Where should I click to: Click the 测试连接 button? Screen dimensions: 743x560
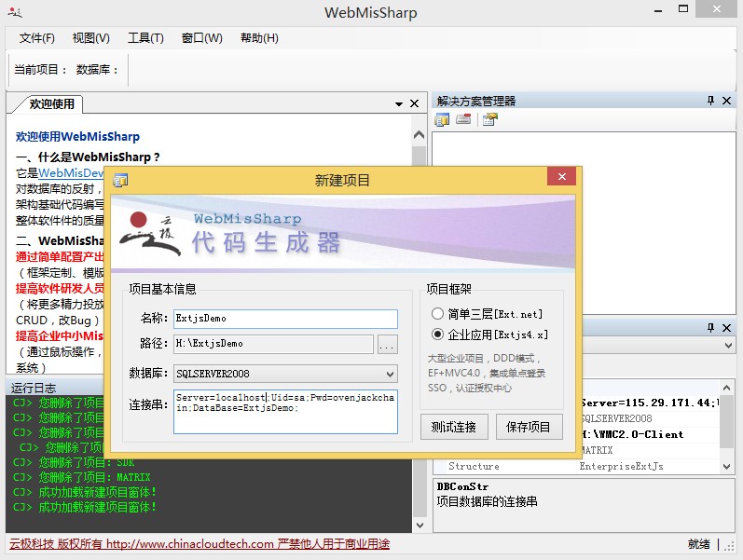pyautogui.click(x=454, y=427)
